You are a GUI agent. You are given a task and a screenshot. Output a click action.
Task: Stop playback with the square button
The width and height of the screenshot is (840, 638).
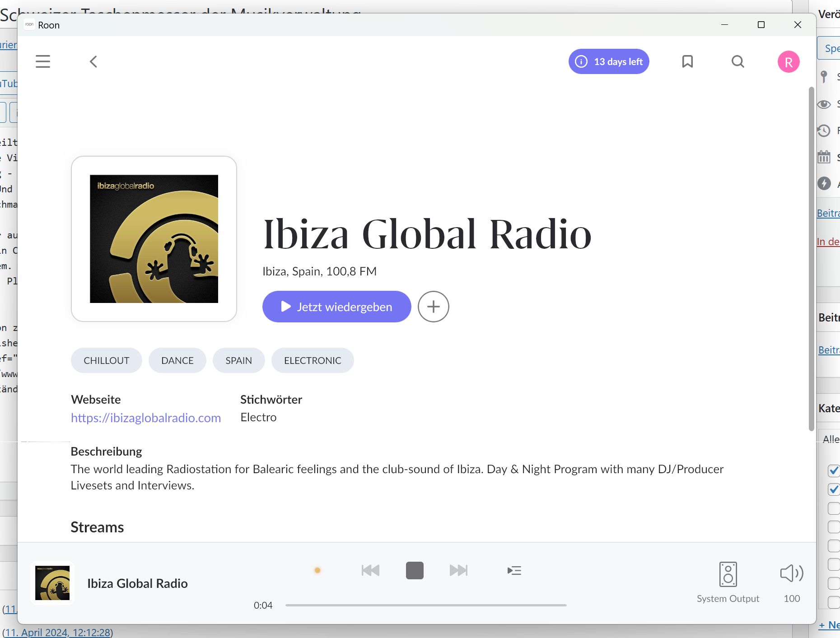pyautogui.click(x=415, y=570)
